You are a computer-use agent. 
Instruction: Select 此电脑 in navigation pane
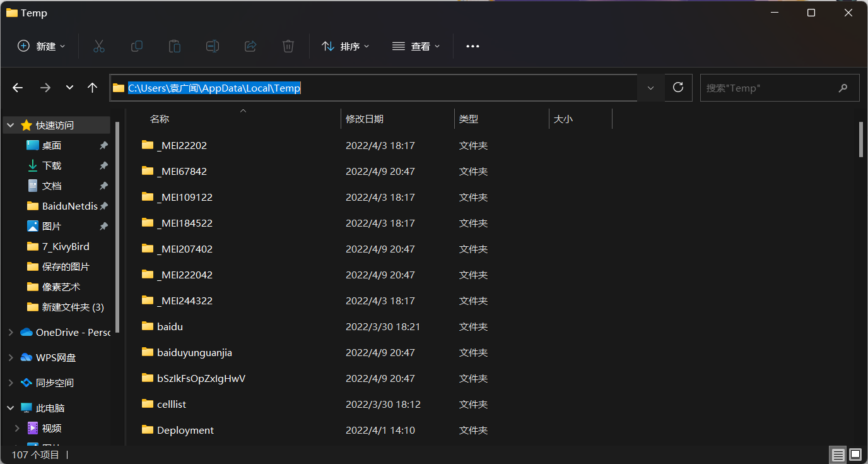tap(50, 408)
